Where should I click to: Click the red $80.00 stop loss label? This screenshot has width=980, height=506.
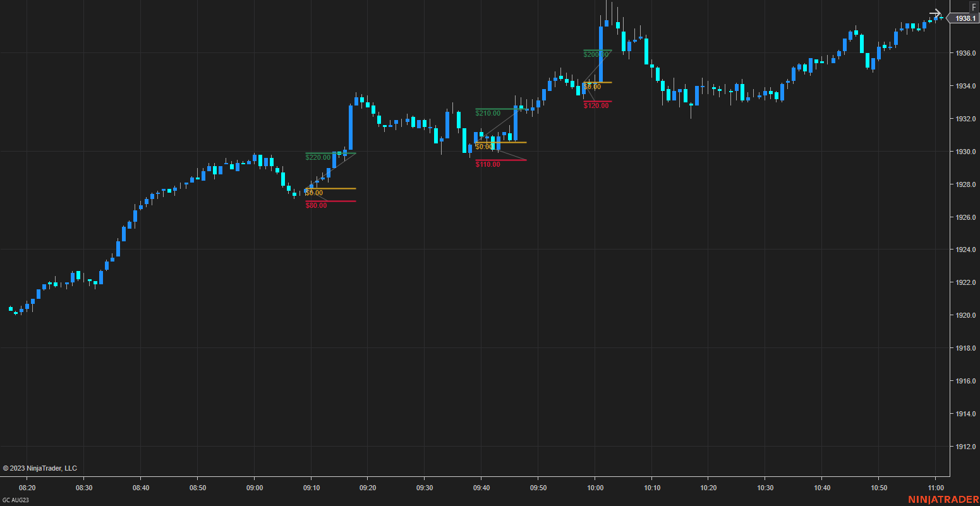[x=316, y=205]
